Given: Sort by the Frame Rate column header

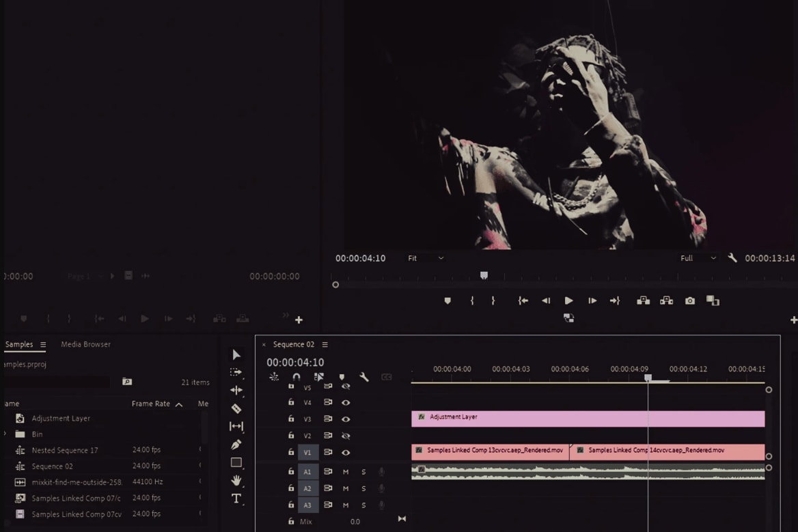Looking at the screenshot, I should 151,404.
